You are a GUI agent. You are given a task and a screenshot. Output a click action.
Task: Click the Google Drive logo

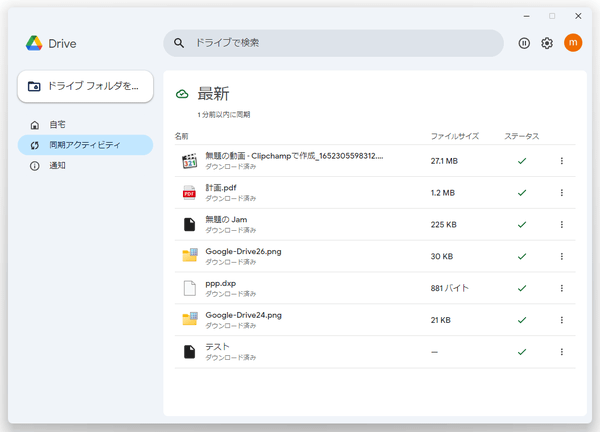[34, 43]
